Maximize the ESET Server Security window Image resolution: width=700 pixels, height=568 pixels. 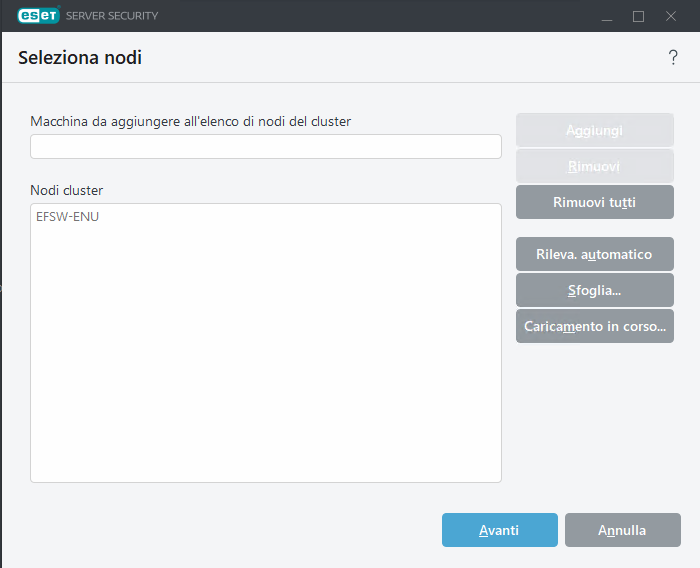(x=639, y=16)
